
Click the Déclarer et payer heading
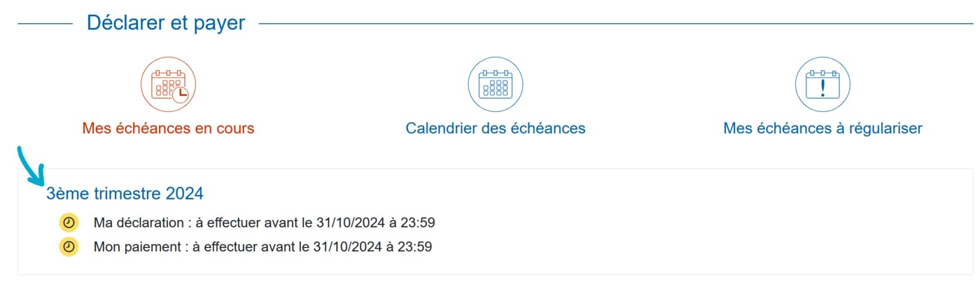tap(166, 23)
